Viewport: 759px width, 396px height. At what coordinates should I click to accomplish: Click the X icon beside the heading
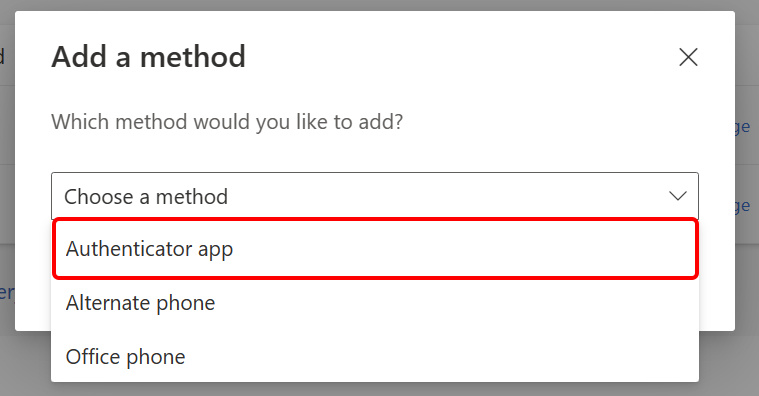pyautogui.click(x=688, y=57)
